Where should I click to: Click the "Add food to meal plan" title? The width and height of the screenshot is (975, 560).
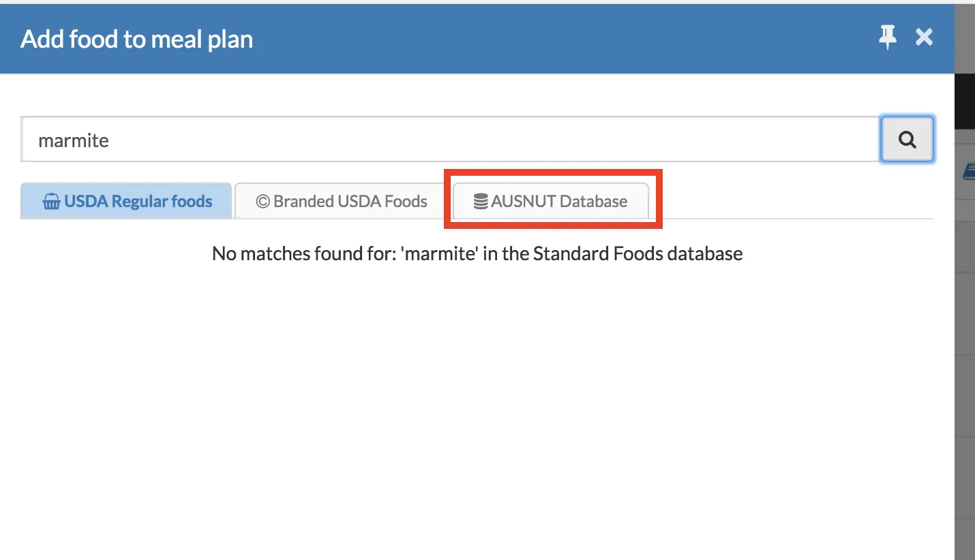137,40
